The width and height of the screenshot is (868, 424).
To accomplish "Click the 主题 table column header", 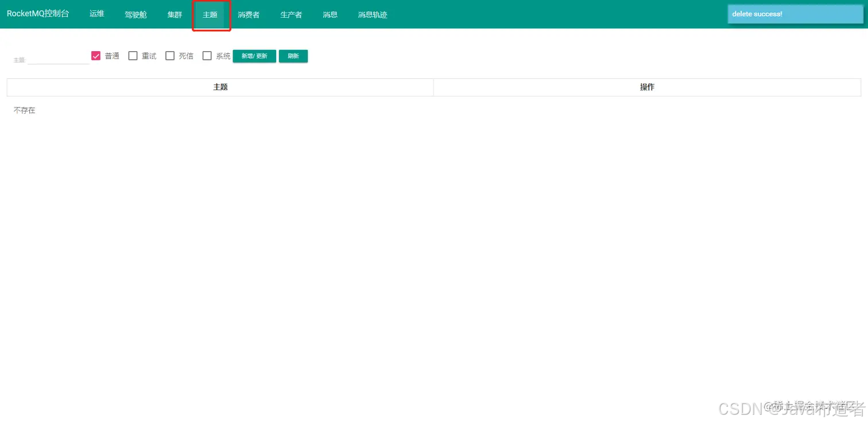I will pyautogui.click(x=220, y=87).
